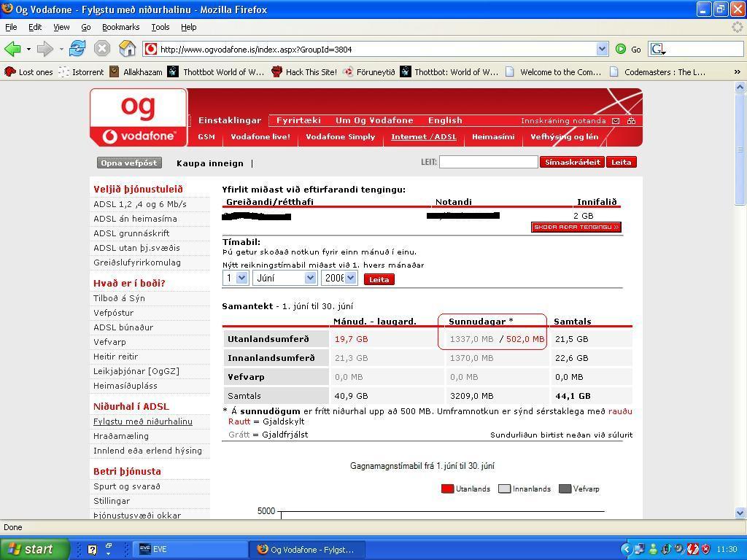This screenshot has height=560, width=747.
Task: Open the Lost ones bookmark
Action: coord(28,72)
